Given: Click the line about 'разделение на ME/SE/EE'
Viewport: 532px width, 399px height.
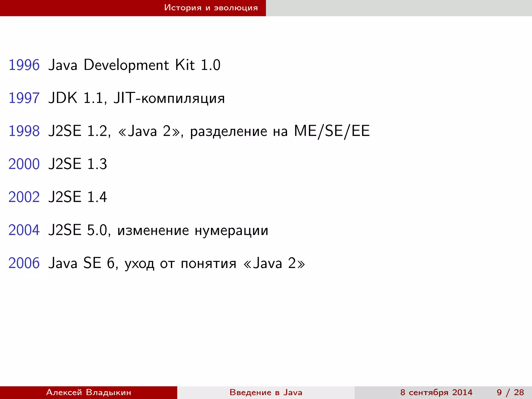Looking at the screenshot, I should point(209,131).
